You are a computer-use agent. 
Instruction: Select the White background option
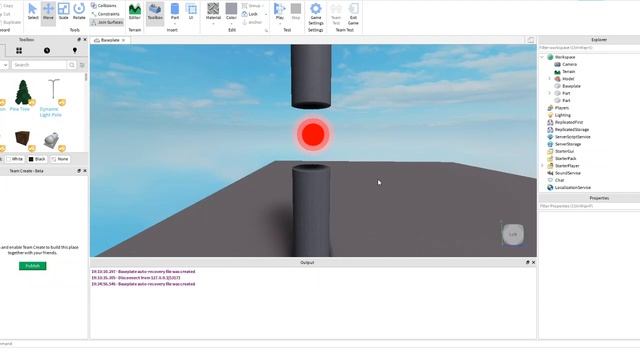pos(15,159)
